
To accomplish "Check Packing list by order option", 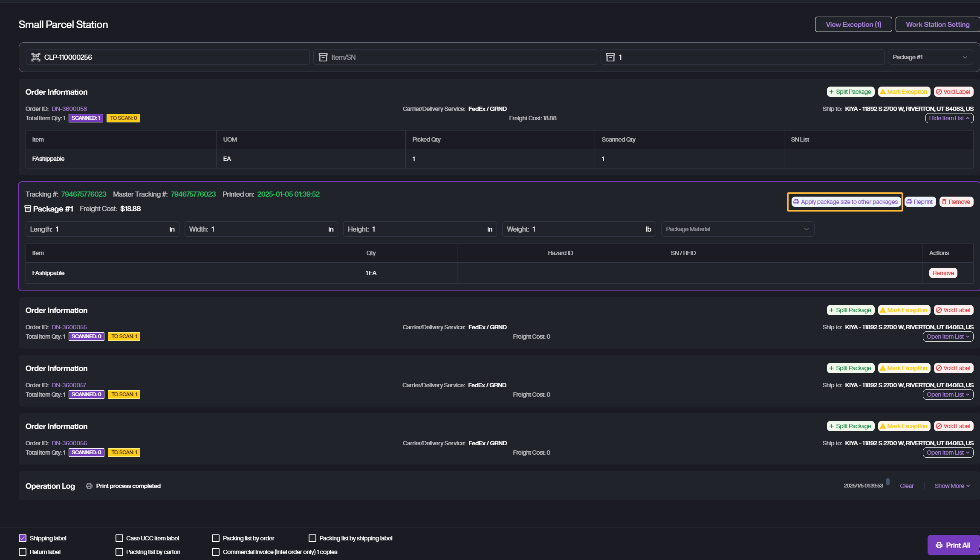I will point(216,538).
